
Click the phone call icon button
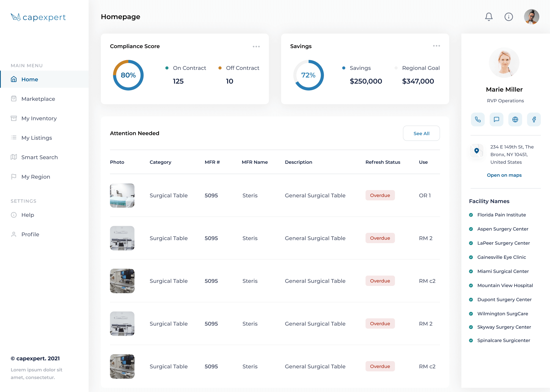pyautogui.click(x=478, y=119)
